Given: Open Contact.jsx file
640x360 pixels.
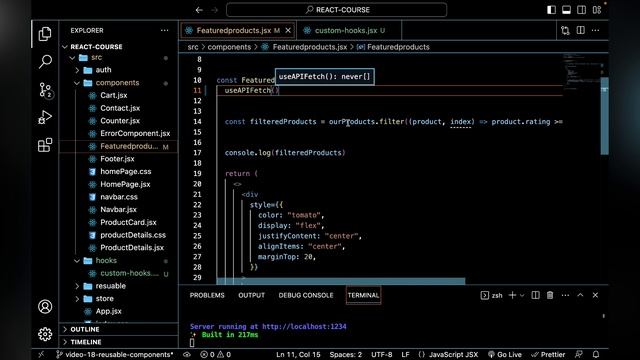Looking at the screenshot, I should point(120,108).
